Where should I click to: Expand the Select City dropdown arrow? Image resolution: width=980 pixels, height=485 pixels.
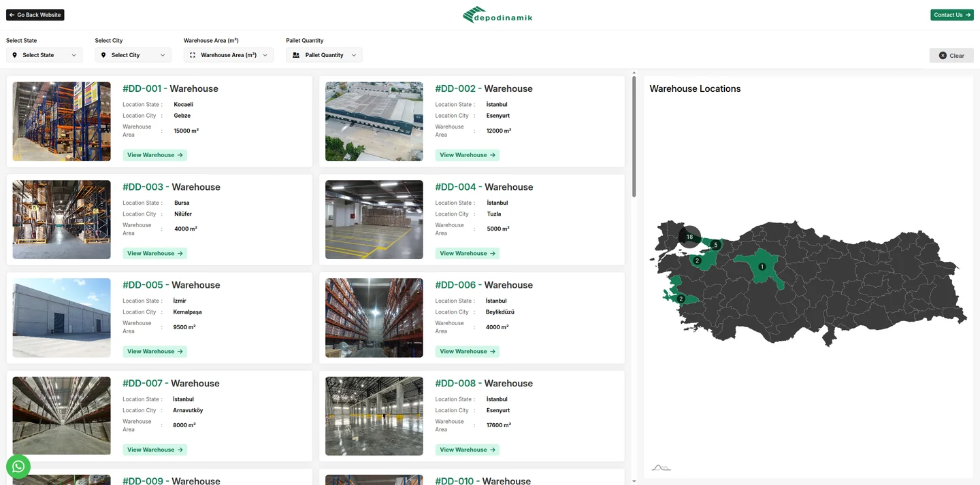click(x=163, y=55)
